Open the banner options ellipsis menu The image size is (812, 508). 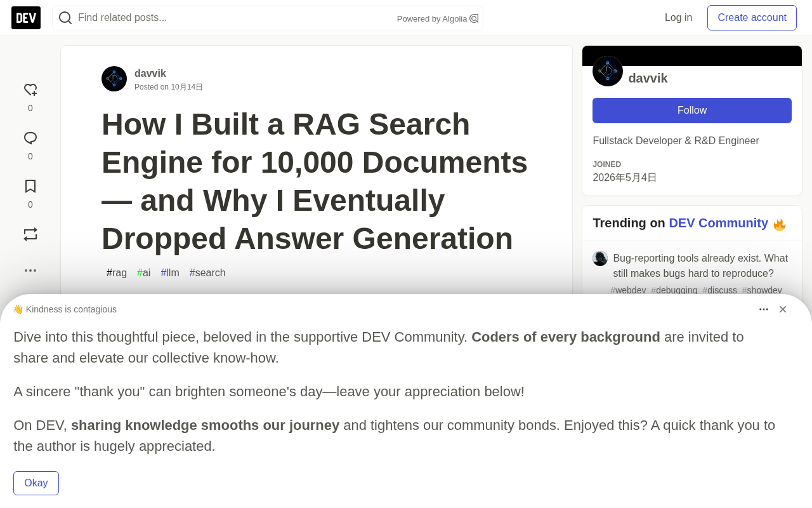pos(764,309)
